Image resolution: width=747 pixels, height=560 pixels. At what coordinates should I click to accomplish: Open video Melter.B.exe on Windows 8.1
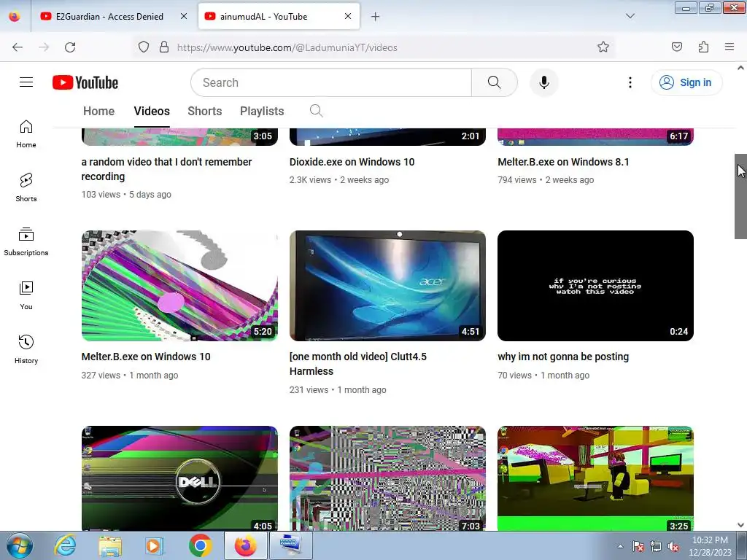tap(563, 162)
